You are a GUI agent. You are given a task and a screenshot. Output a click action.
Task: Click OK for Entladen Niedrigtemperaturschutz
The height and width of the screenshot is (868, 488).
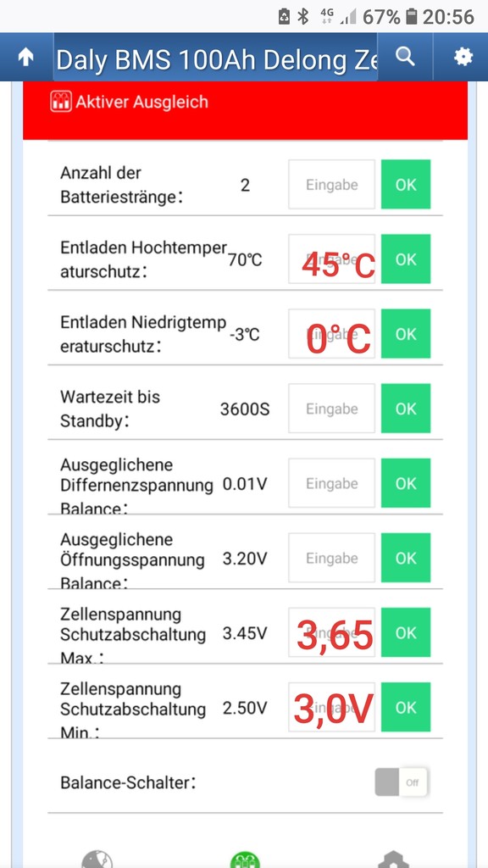coord(406,334)
